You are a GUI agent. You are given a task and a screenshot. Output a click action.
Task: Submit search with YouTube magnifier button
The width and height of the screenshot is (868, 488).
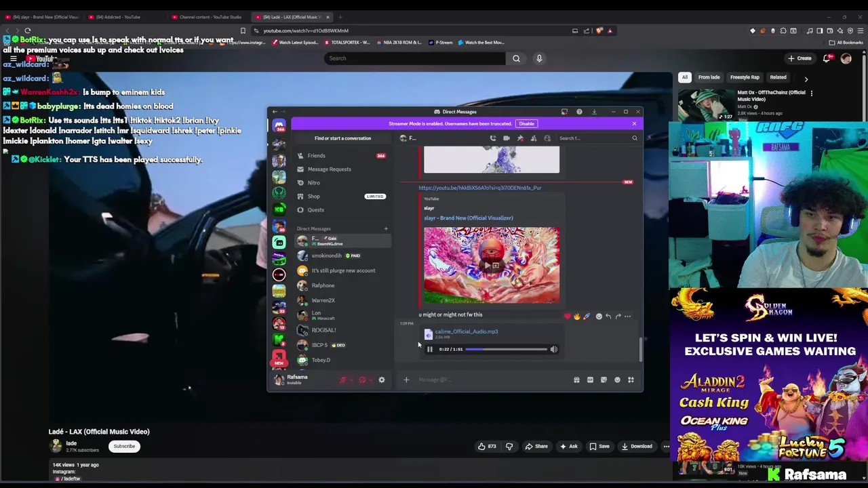click(516, 58)
